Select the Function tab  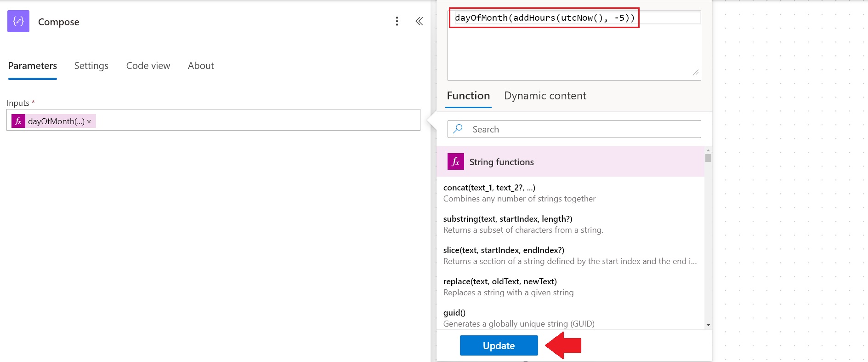tap(468, 96)
